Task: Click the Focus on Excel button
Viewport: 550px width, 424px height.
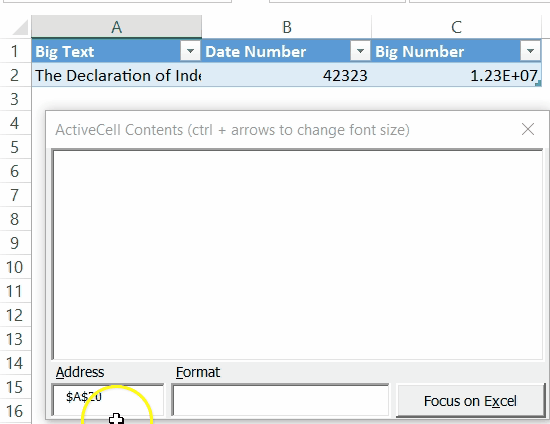Action: [470, 401]
